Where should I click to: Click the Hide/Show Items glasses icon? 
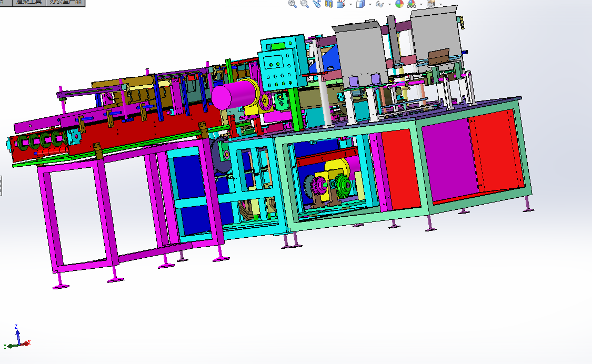[x=380, y=4]
